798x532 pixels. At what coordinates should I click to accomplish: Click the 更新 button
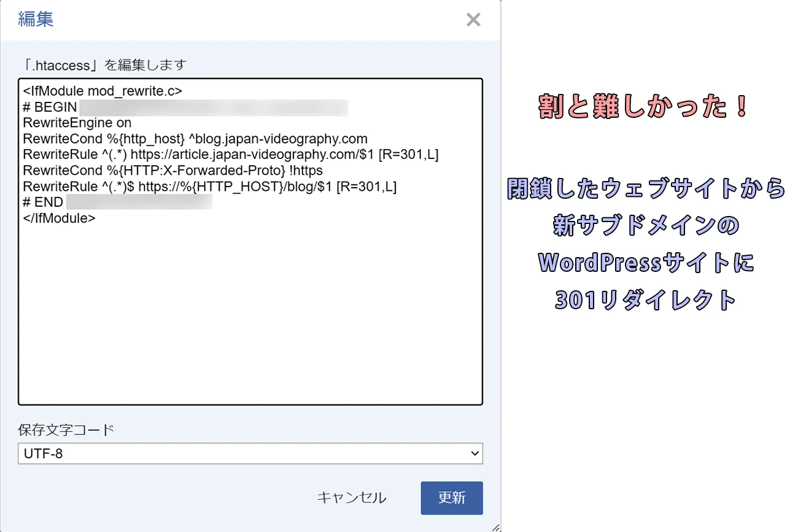(452, 498)
